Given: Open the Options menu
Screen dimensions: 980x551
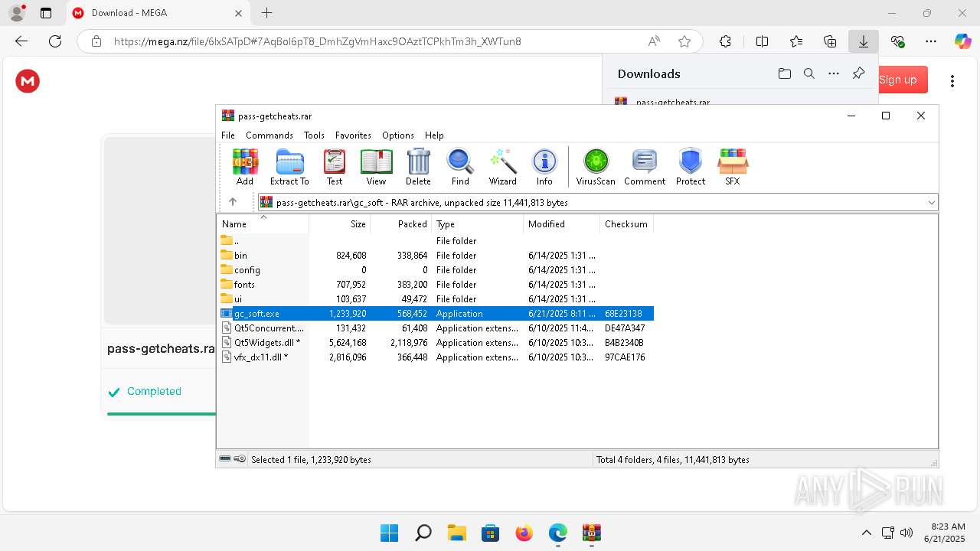Looking at the screenshot, I should 398,135.
